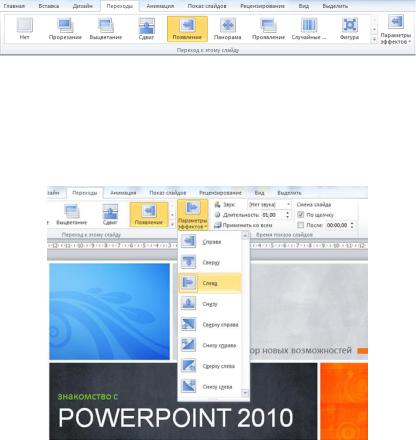This screenshot has height=440, width=416.
Task: Select Переходы tab in the lower window
Action: click(85, 193)
